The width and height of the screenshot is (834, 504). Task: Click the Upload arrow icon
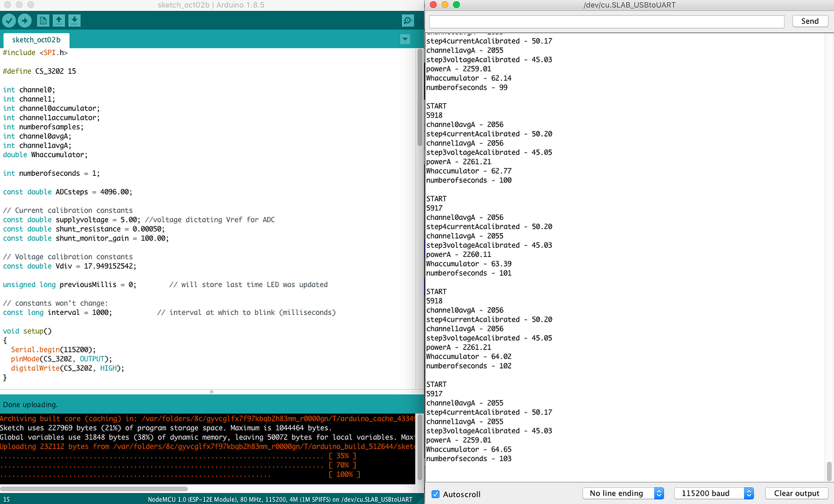(25, 21)
